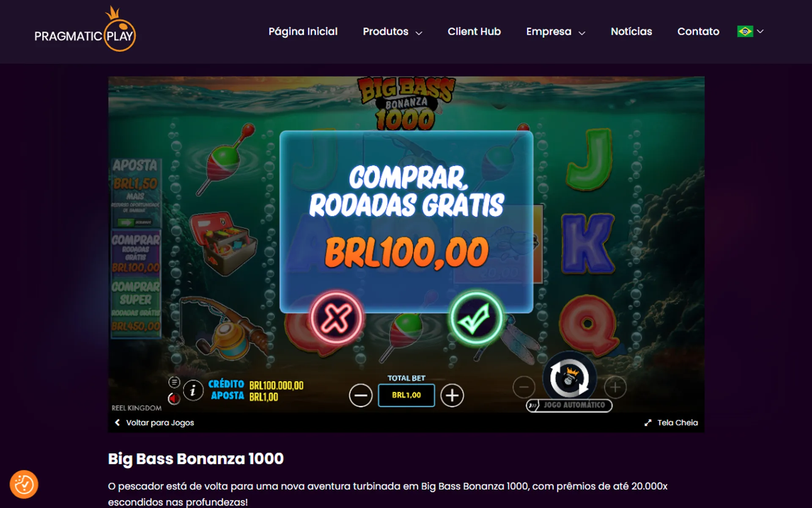Expand the Empresa dropdown menu

click(556, 32)
